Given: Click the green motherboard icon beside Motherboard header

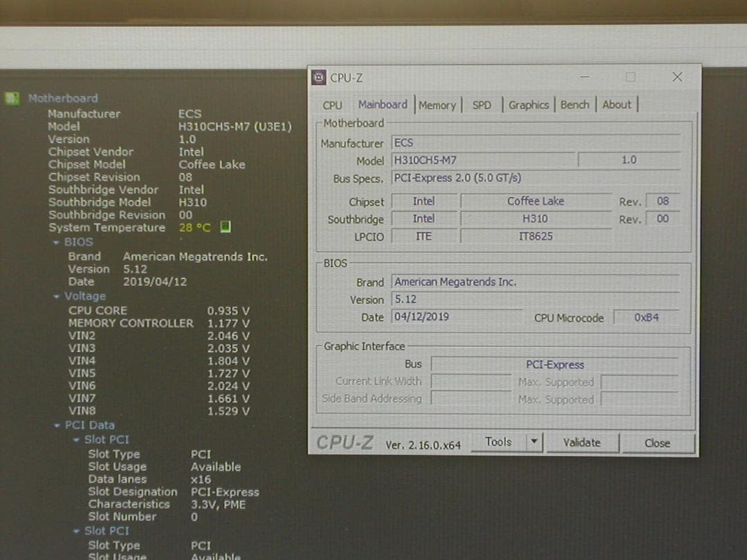Looking at the screenshot, I should [x=12, y=98].
